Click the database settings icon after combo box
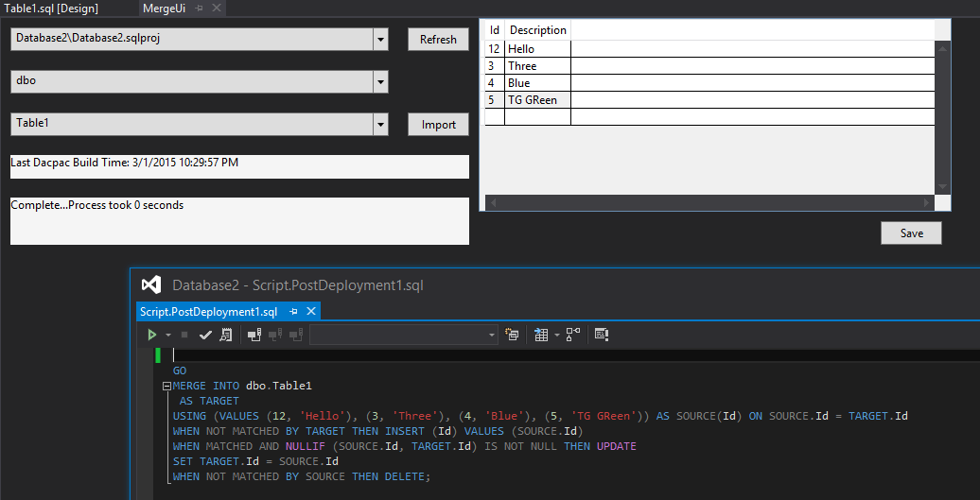The image size is (980, 500). (512, 335)
